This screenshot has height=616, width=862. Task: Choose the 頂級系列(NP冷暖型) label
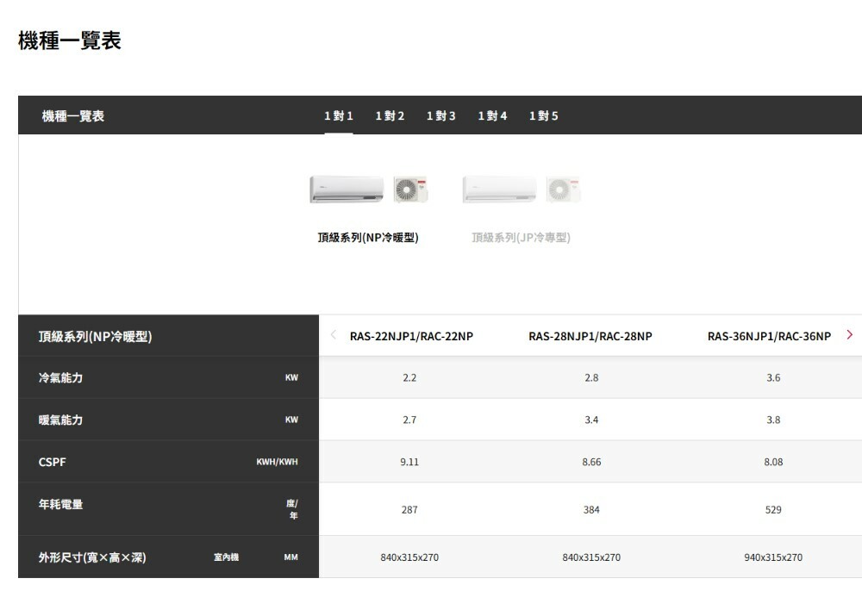368,238
